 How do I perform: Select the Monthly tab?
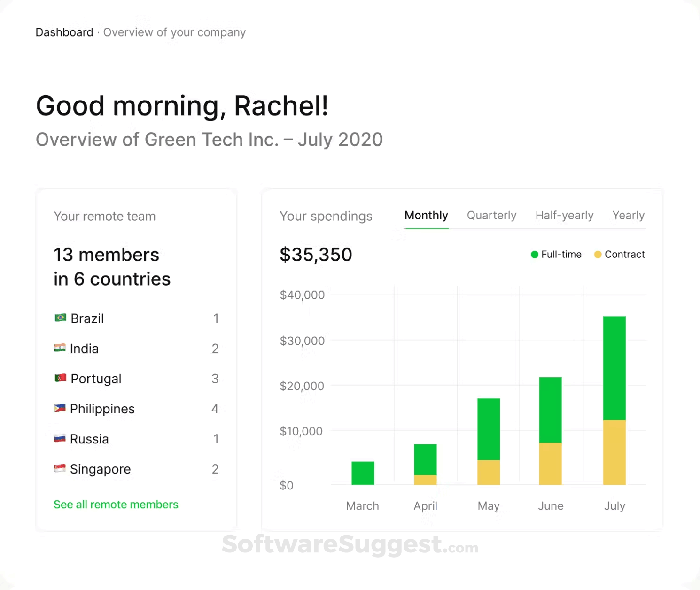[426, 215]
